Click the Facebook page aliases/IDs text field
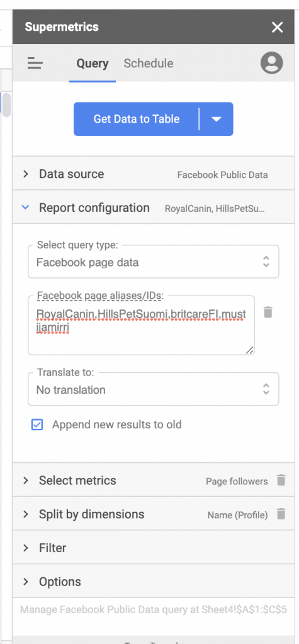 click(141, 325)
